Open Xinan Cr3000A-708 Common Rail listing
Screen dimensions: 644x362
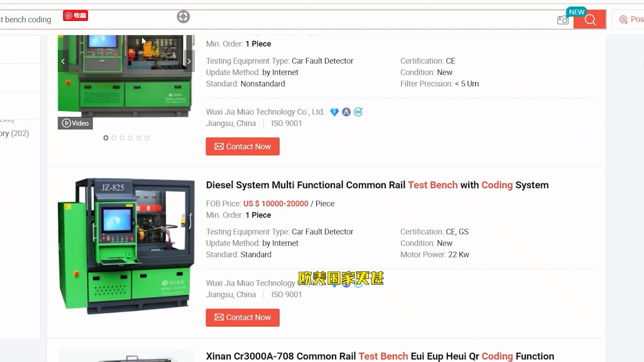pyautogui.click(x=380, y=356)
